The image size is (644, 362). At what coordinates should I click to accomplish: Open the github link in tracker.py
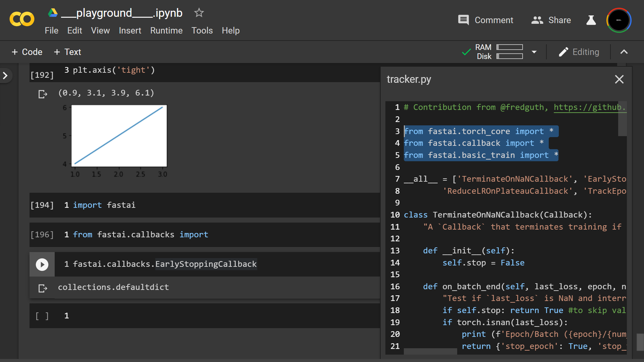[590, 107]
